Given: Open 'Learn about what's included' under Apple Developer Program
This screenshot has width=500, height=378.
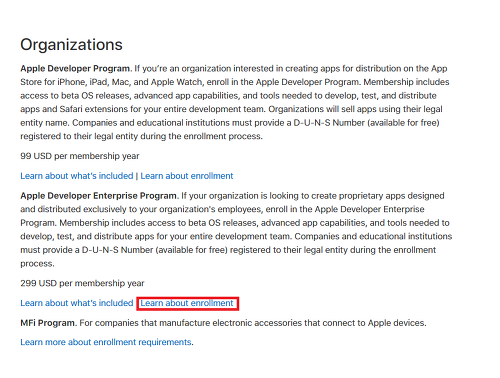Looking at the screenshot, I should tap(77, 176).
